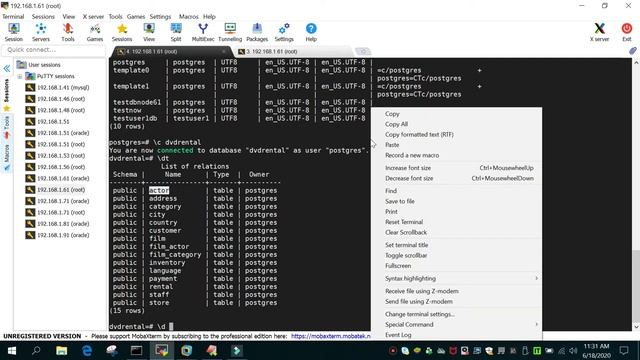Open the Sessions star toolbar icon
The width and height of the screenshot is (640, 360).
[122, 32]
